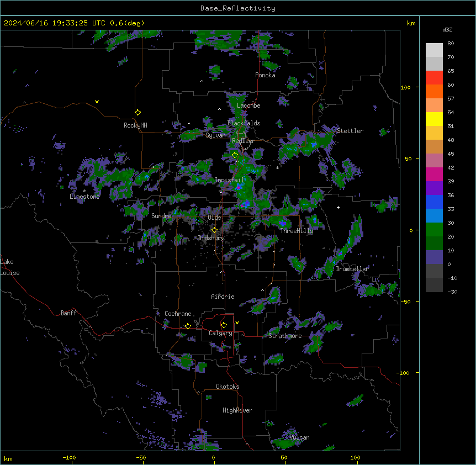Click the Lake Louise label

[x=10, y=267]
